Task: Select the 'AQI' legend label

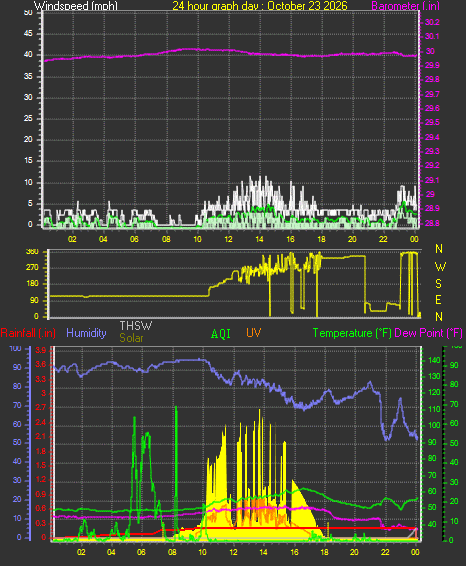Action: pyautogui.click(x=221, y=334)
